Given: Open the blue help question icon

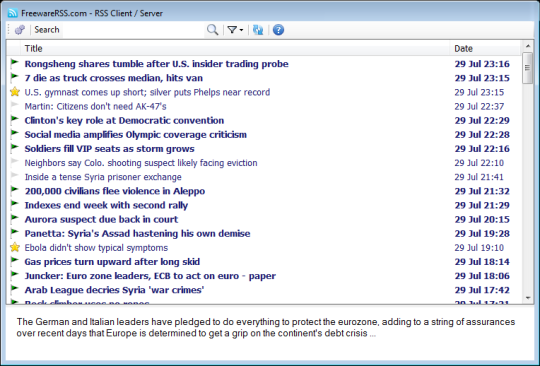Looking at the screenshot, I should click(x=278, y=30).
